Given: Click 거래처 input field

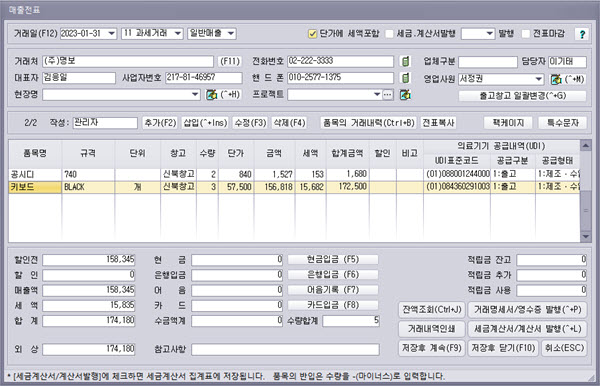Looking at the screenshot, I should (x=128, y=61).
